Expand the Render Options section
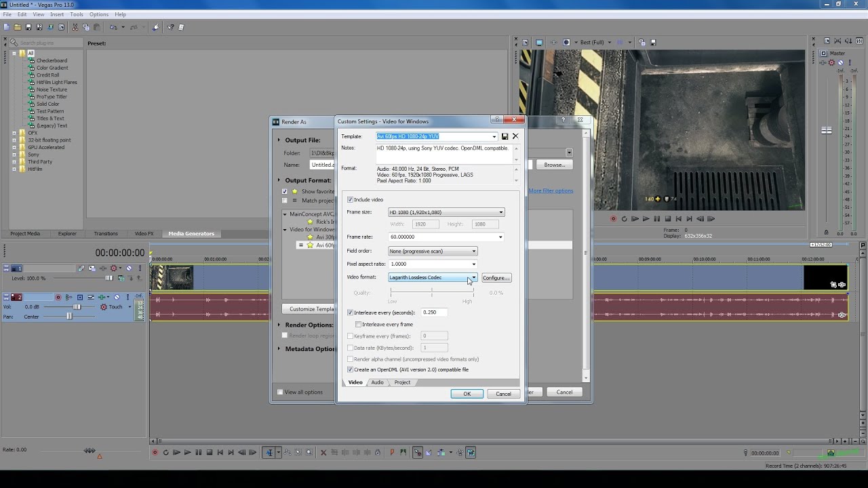868x488 pixels. tap(279, 325)
